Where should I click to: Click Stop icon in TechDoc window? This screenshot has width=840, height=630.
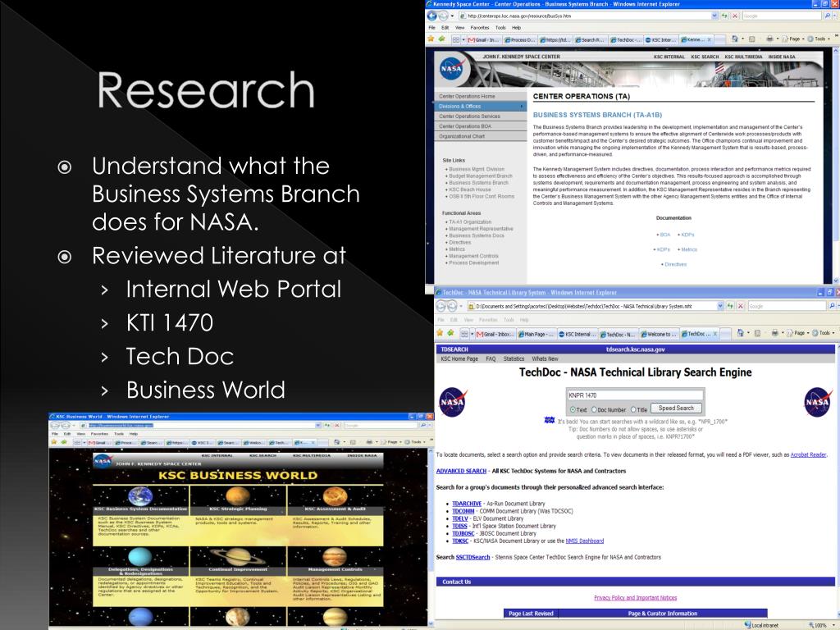point(741,305)
